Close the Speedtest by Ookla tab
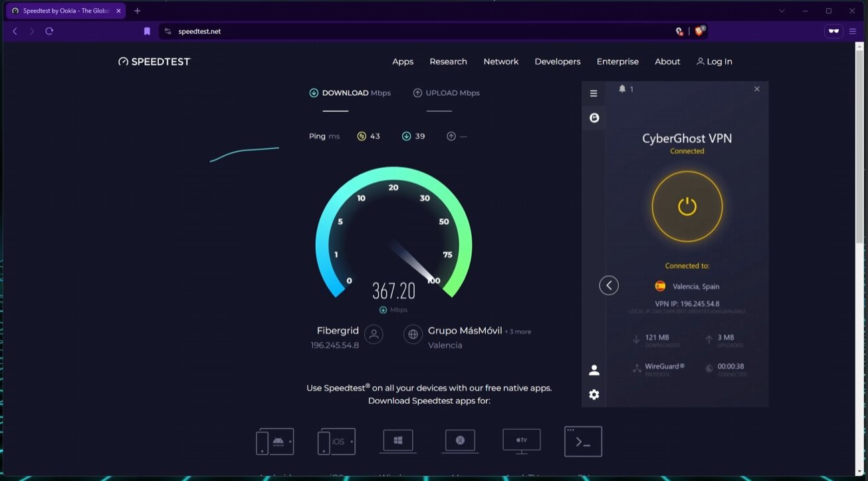Viewport: 868px width, 481px height. coord(118,11)
